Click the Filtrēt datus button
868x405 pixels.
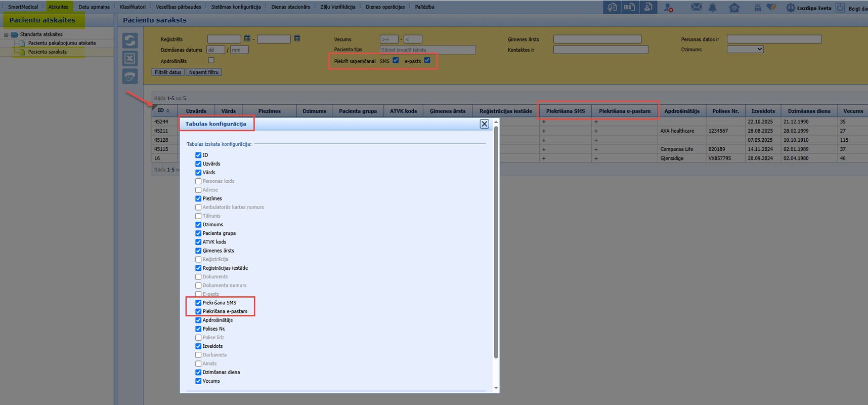(168, 72)
